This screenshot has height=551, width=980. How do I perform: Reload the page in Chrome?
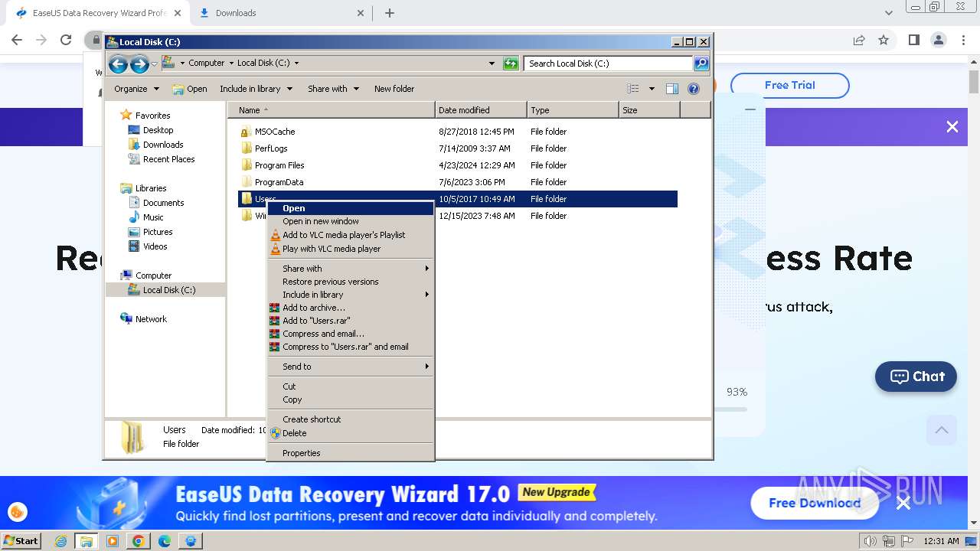tap(66, 40)
